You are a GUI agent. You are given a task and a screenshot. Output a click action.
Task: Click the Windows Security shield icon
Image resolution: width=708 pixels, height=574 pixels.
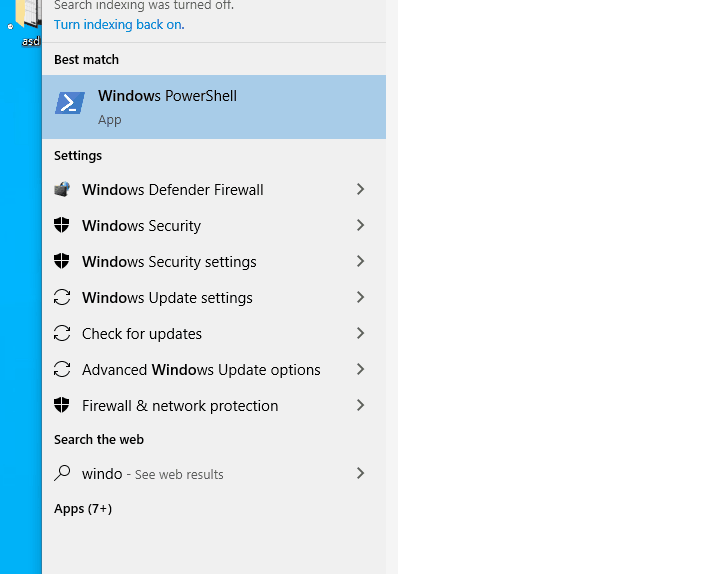tap(62, 225)
